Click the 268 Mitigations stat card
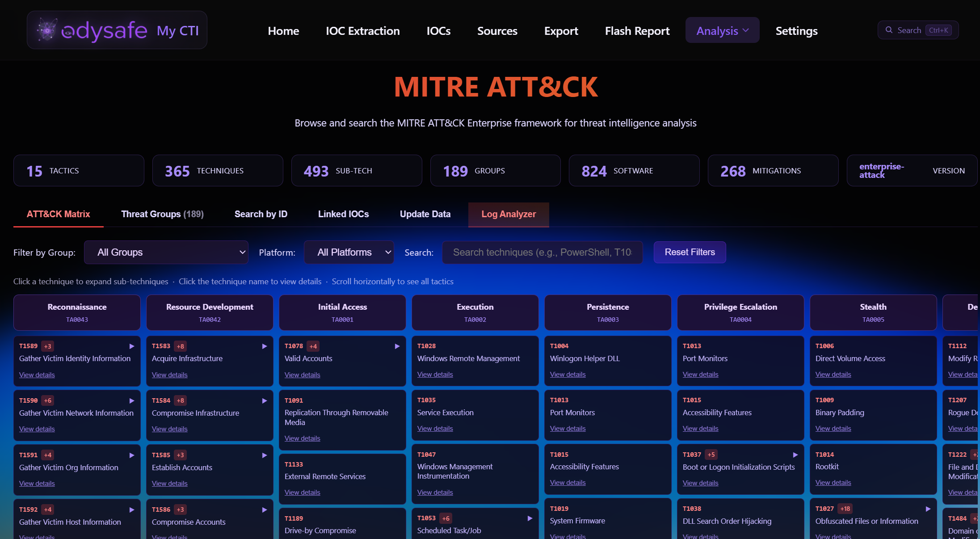This screenshot has height=539, width=980. click(x=773, y=170)
